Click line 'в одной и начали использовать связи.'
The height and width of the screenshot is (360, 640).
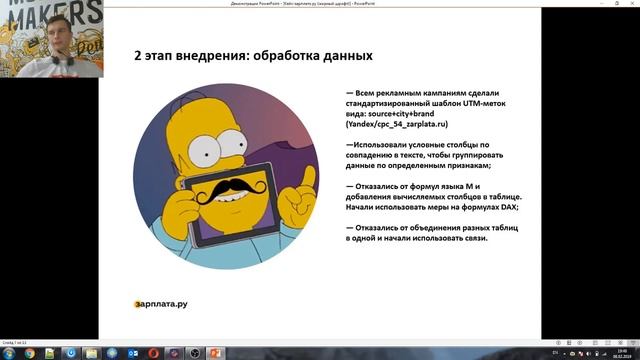[x=417, y=238]
